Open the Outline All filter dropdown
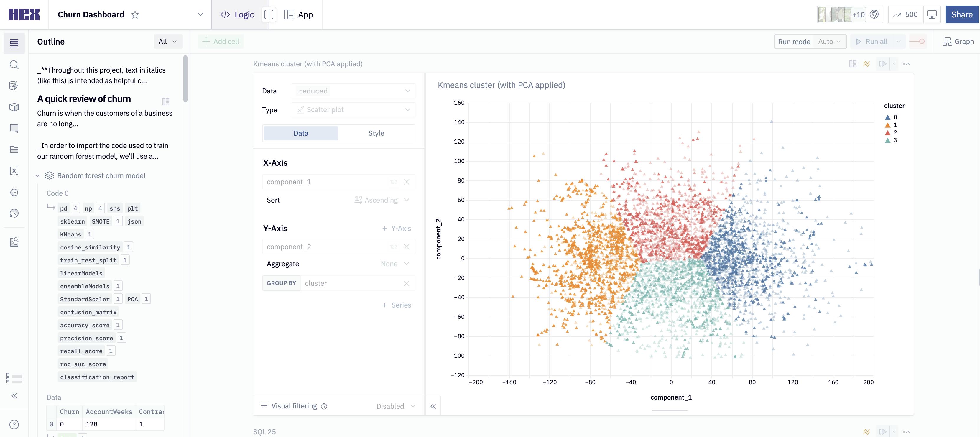The width and height of the screenshot is (980, 437). [168, 42]
